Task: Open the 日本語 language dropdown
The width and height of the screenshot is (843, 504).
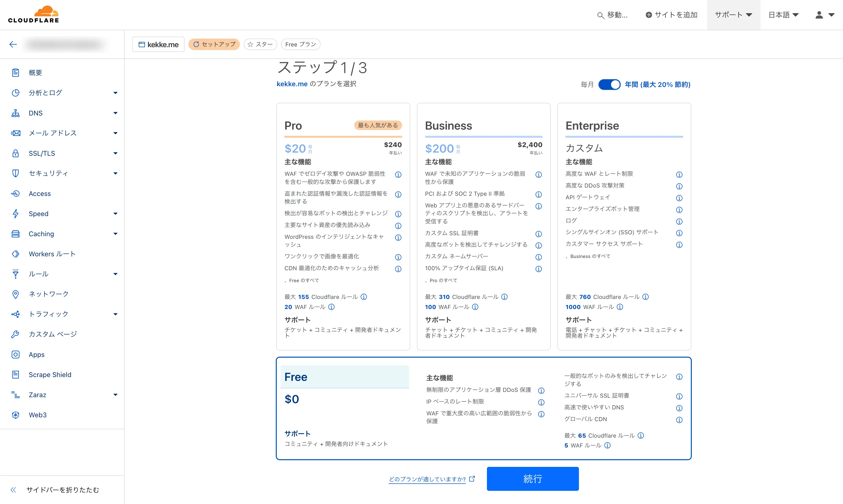Action: point(783,15)
